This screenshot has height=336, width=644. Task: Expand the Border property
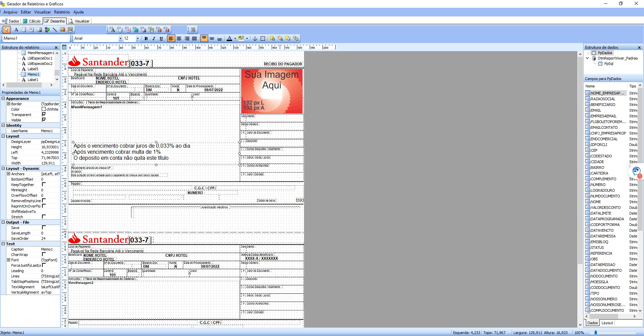8,104
